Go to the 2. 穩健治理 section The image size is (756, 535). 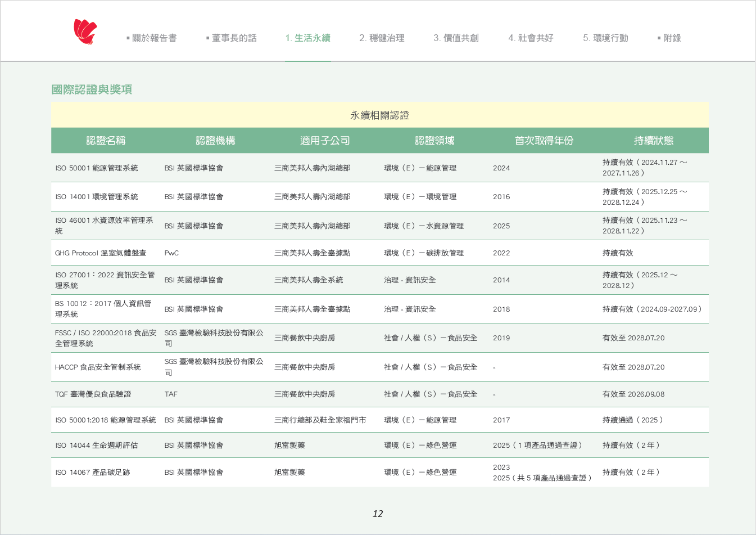pyautogui.click(x=382, y=38)
